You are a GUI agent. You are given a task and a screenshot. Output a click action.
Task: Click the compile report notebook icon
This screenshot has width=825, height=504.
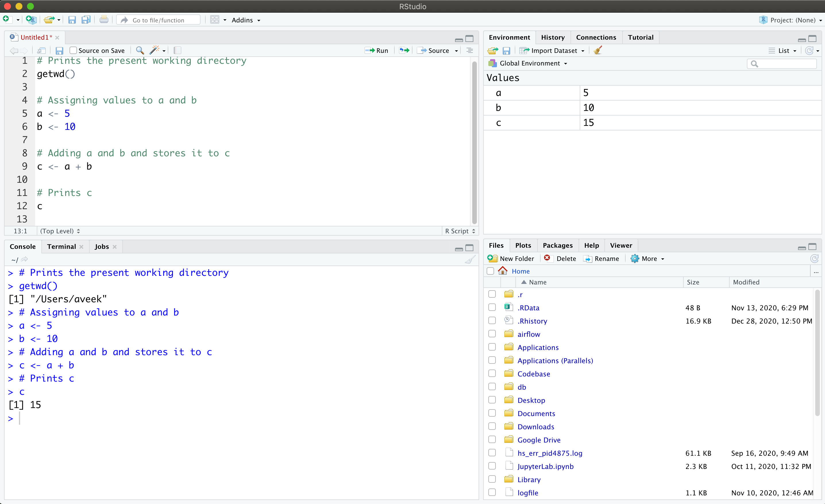pos(178,51)
